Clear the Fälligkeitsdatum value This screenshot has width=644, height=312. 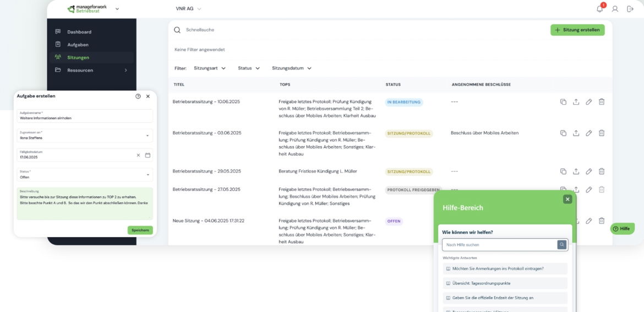pos(138,155)
